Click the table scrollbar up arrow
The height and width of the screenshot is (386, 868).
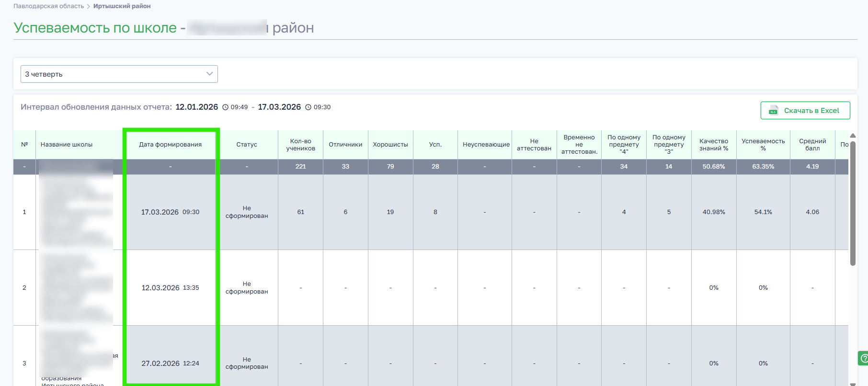pos(853,136)
